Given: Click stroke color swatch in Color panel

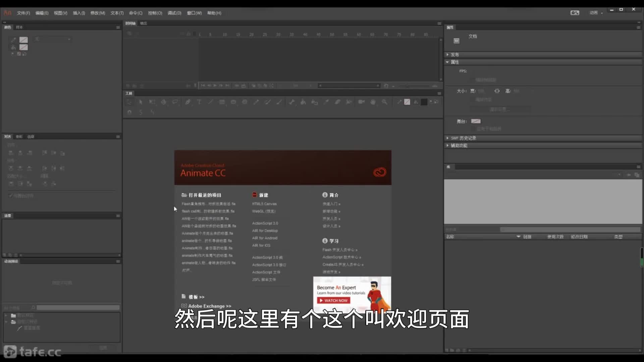Looking at the screenshot, I should tap(23, 40).
